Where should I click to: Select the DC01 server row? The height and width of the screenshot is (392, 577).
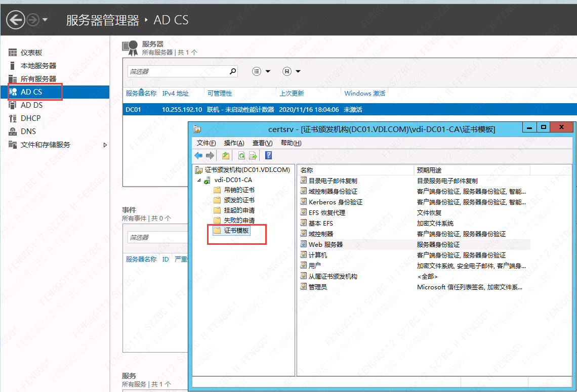pyautogui.click(x=350, y=110)
